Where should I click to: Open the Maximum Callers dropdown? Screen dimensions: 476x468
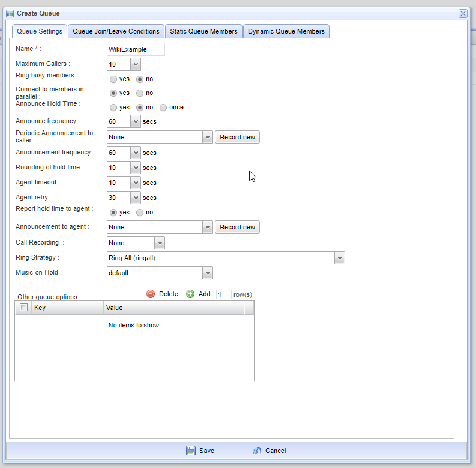tap(136, 64)
